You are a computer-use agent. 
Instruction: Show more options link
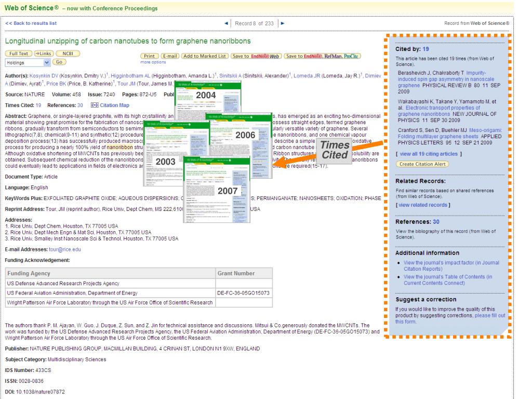[x=153, y=62]
